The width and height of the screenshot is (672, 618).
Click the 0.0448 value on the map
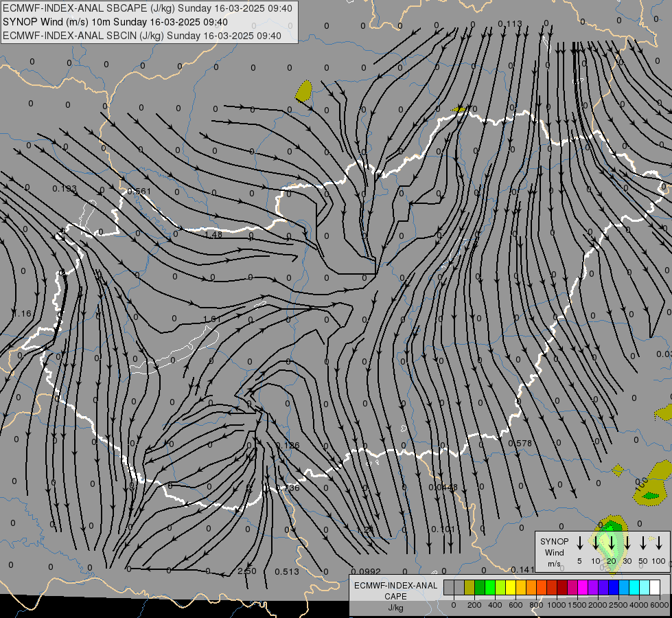443,488
